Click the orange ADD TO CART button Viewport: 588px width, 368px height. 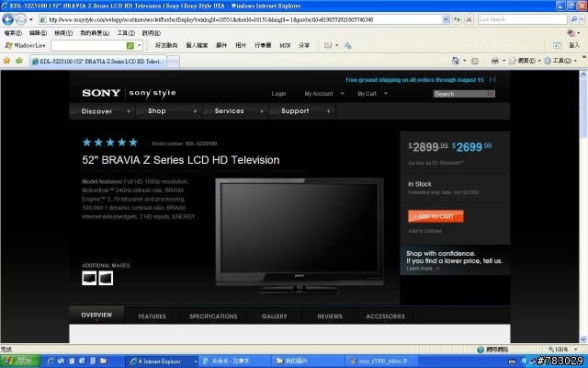point(435,216)
